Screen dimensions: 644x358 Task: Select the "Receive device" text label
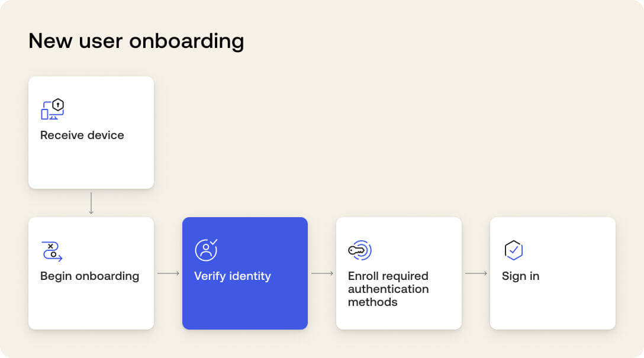(82, 135)
